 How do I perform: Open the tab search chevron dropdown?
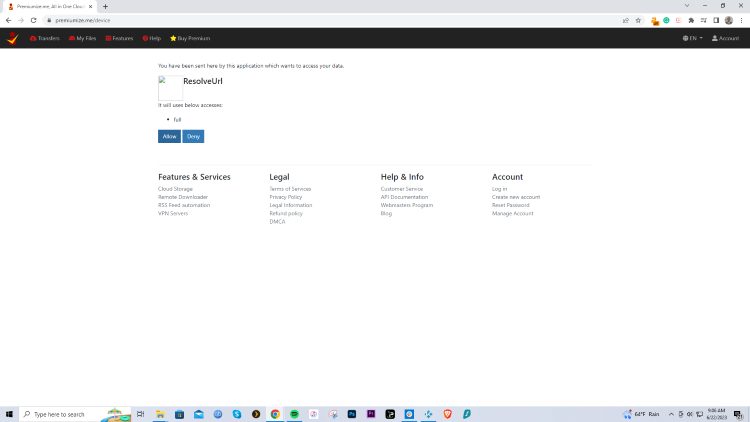coord(687,6)
